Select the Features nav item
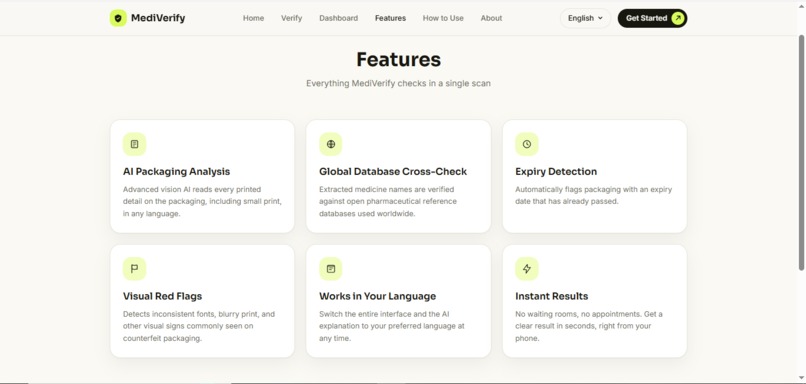This screenshot has width=806, height=384. [x=390, y=18]
